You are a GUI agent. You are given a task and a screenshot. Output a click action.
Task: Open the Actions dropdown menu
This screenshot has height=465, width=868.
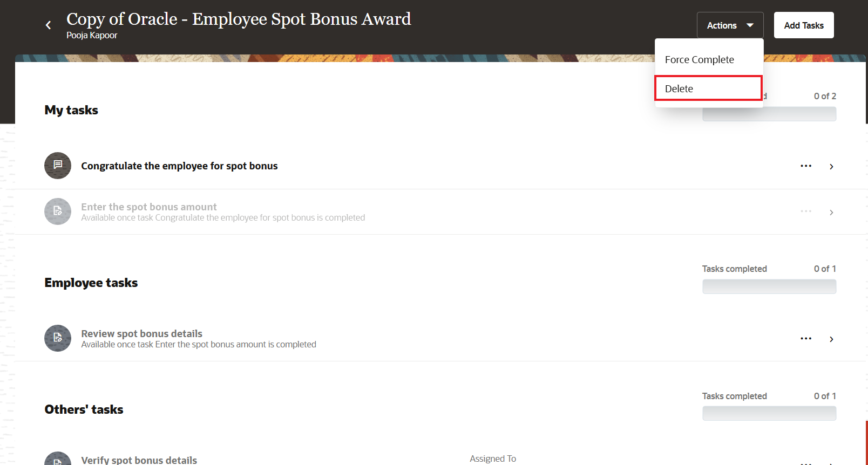(x=730, y=25)
